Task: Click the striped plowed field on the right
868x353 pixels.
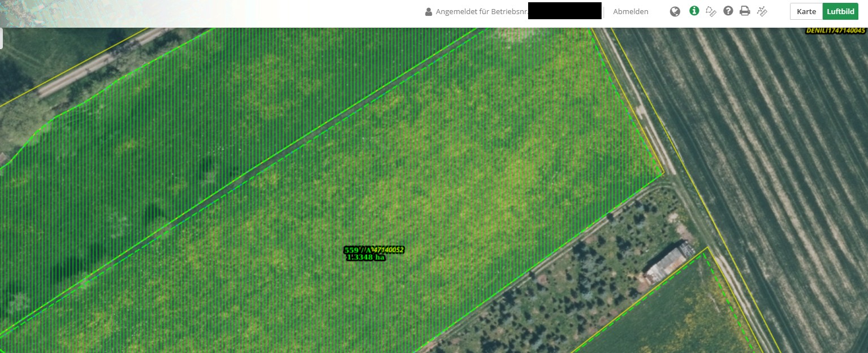Action: 763,141
